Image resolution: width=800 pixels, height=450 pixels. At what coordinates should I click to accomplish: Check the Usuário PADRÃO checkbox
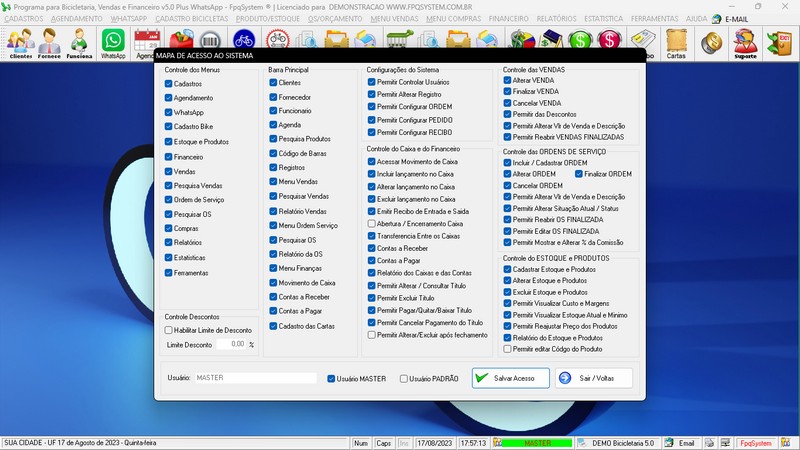(404, 379)
